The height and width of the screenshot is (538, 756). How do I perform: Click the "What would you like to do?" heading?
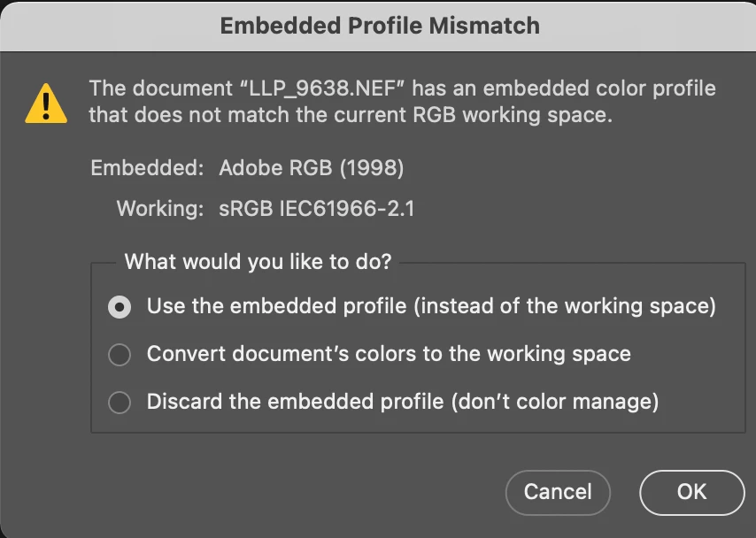click(x=258, y=261)
